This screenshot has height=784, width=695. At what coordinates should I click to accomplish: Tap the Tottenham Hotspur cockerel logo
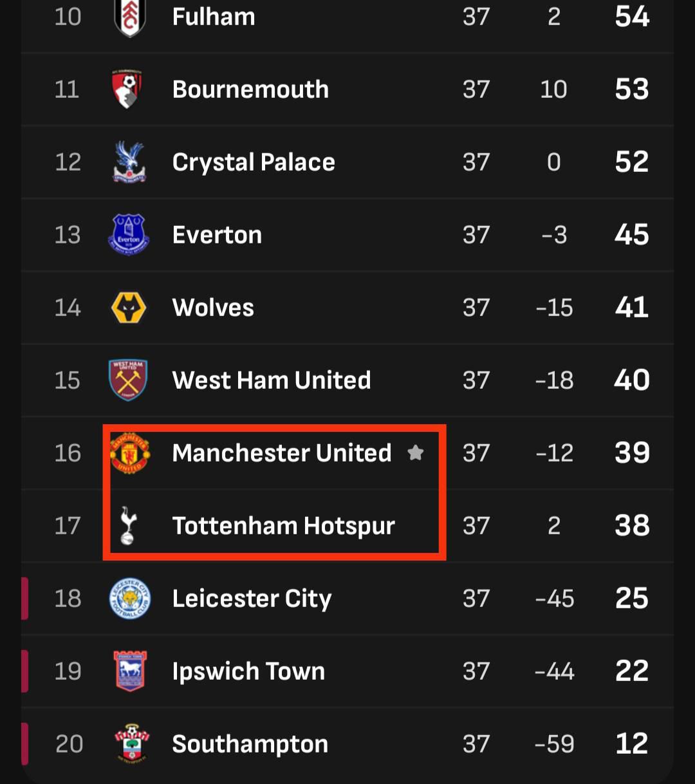click(128, 526)
